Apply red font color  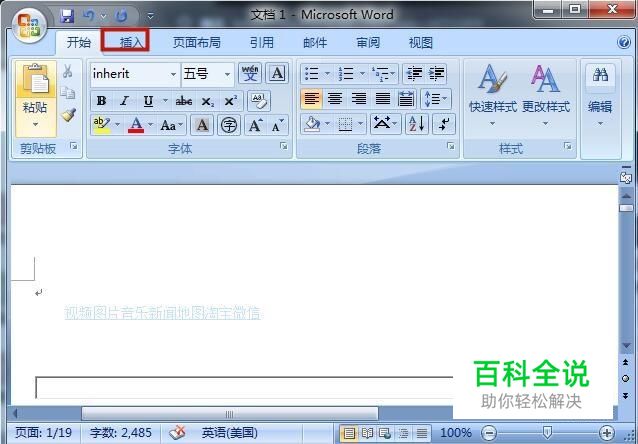[x=136, y=125]
